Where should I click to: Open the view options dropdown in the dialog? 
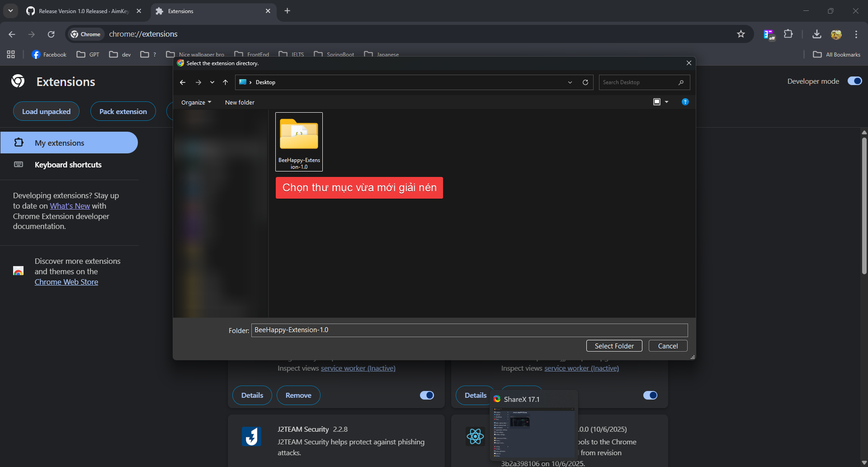point(661,102)
